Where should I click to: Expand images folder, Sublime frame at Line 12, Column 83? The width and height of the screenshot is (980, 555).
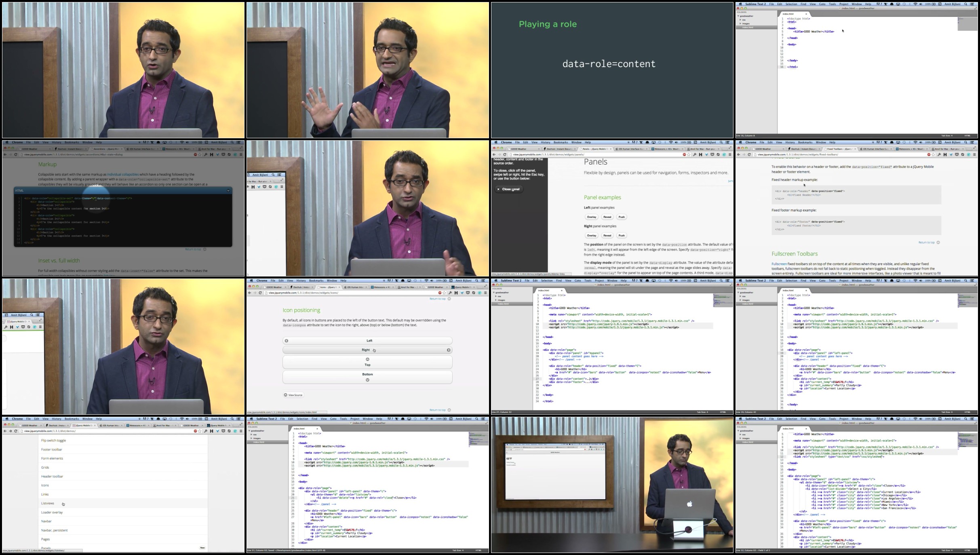pos(740,438)
